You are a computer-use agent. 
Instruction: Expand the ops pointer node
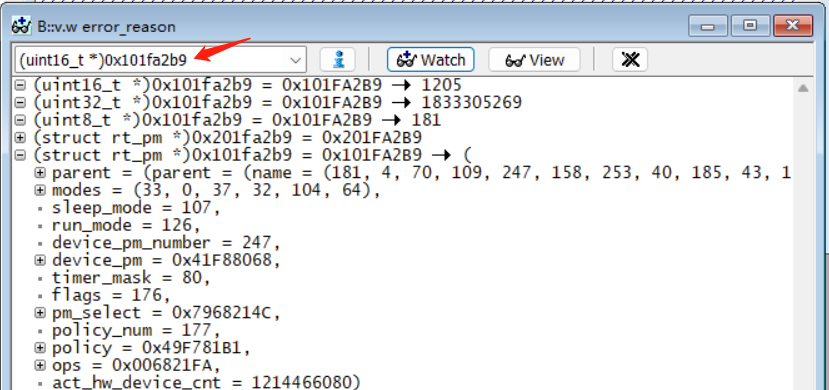(40, 365)
